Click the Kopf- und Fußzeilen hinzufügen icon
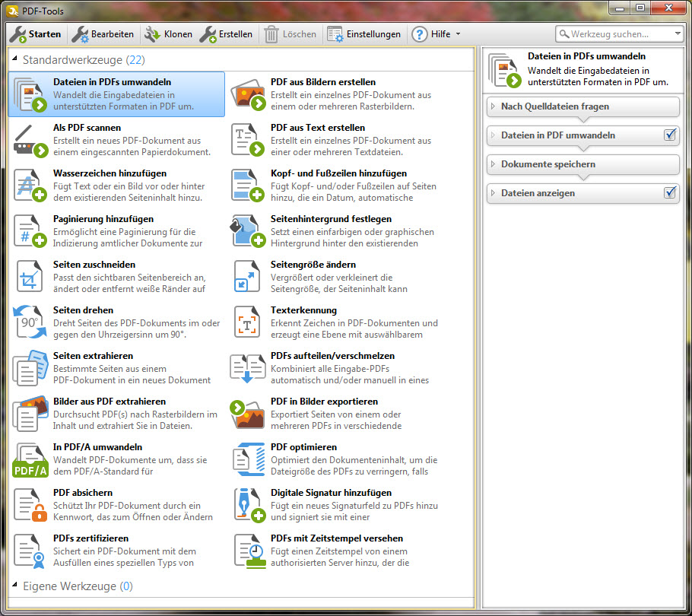The image size is (692, 616). click(248, 186)
